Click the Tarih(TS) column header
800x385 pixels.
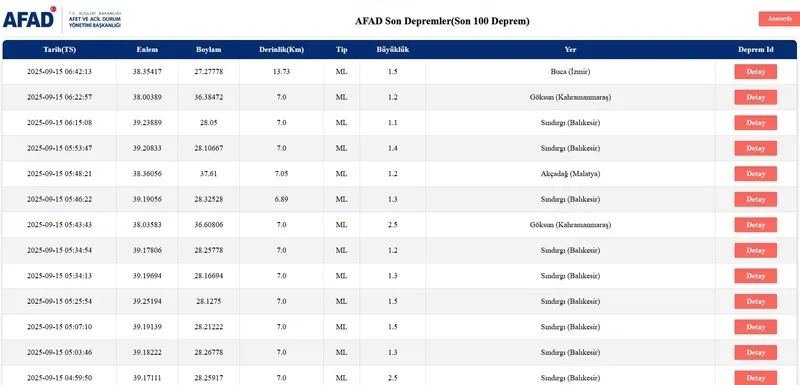(x=60, y=49)
